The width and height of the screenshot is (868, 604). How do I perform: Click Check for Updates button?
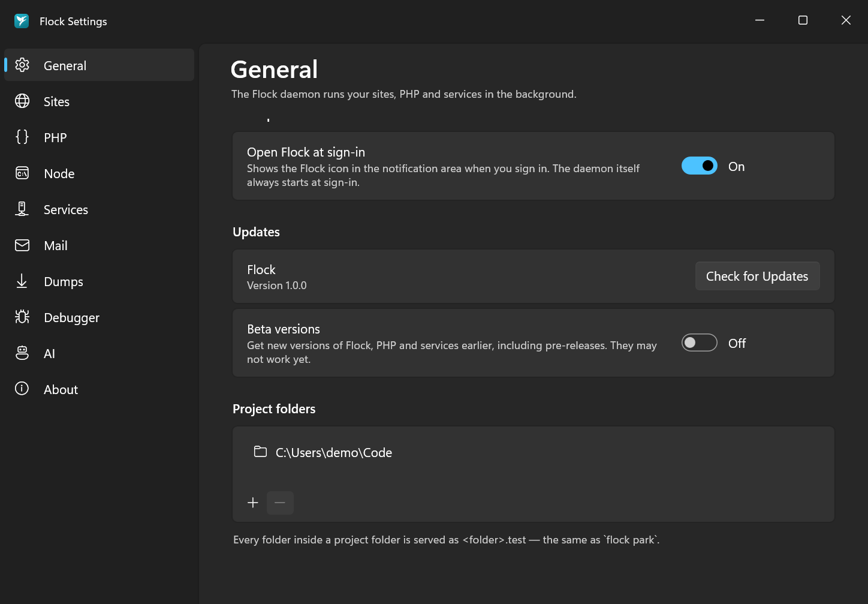click(x=757, y=276)
